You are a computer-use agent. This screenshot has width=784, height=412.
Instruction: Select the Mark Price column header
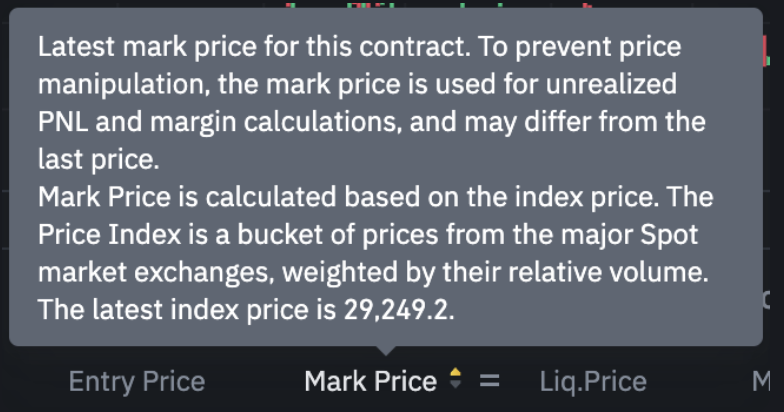point(370,381)
